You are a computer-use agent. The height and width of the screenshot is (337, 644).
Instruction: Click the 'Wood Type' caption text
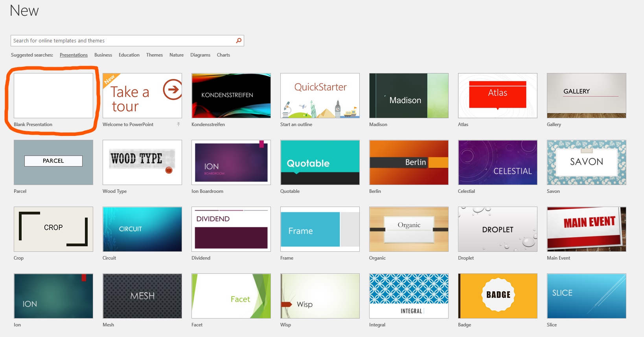tap(114, 191)
